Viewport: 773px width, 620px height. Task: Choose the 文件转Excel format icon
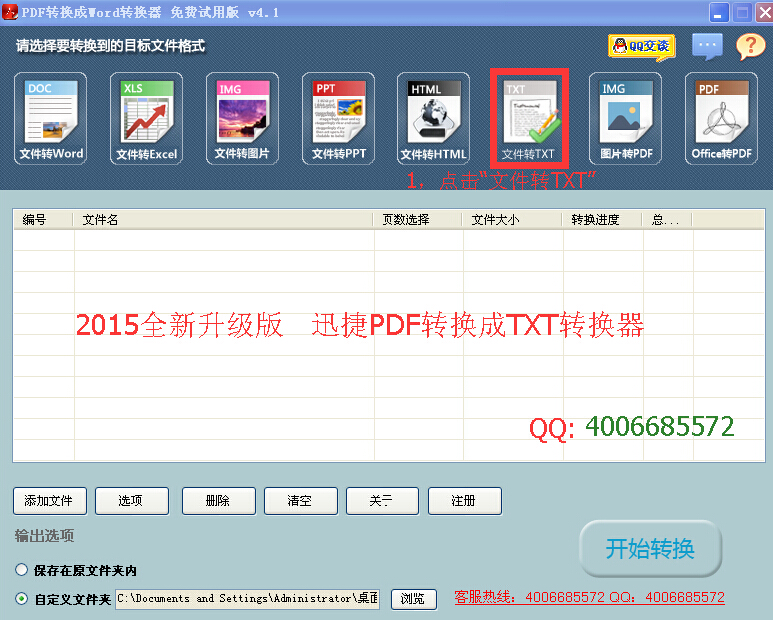pos(146,118)
